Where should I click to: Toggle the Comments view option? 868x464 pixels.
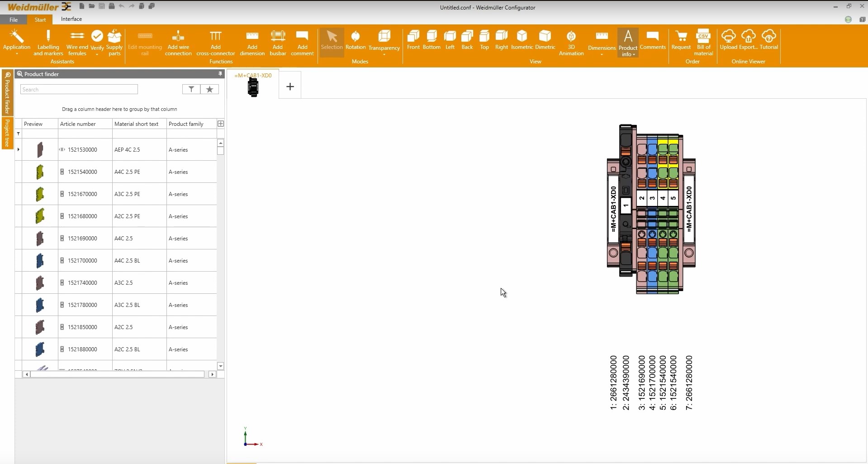pyautogui.click(x=653, y=40)
